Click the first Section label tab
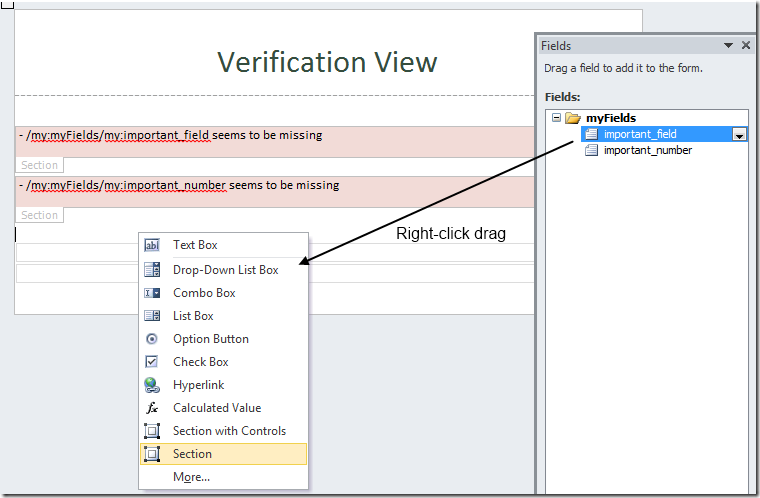Screen dimensions: 760x498 coord(40,165)
